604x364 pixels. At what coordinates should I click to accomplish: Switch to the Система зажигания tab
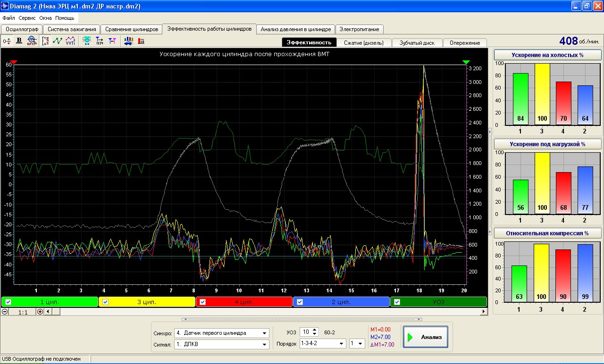pyautogui.click(x=72, y=29)
